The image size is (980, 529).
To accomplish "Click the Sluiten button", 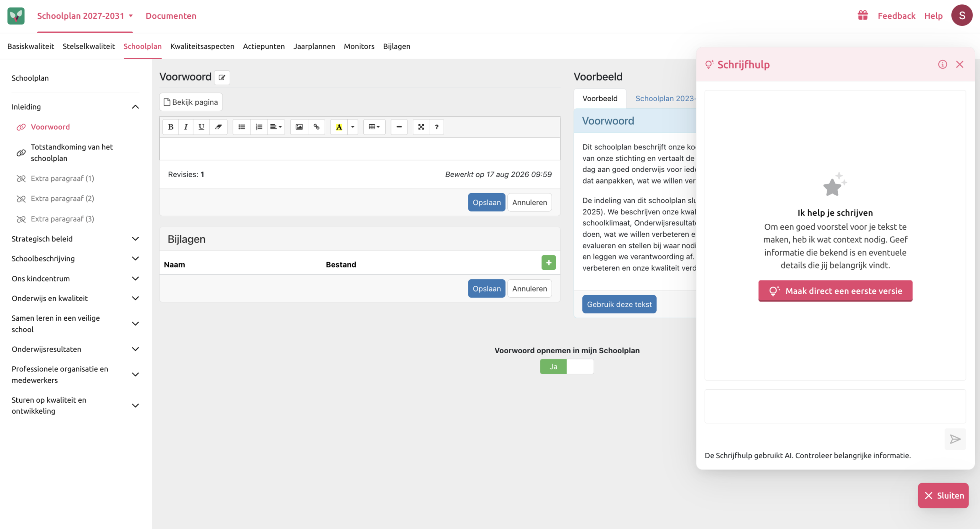I will pos(943,496).
